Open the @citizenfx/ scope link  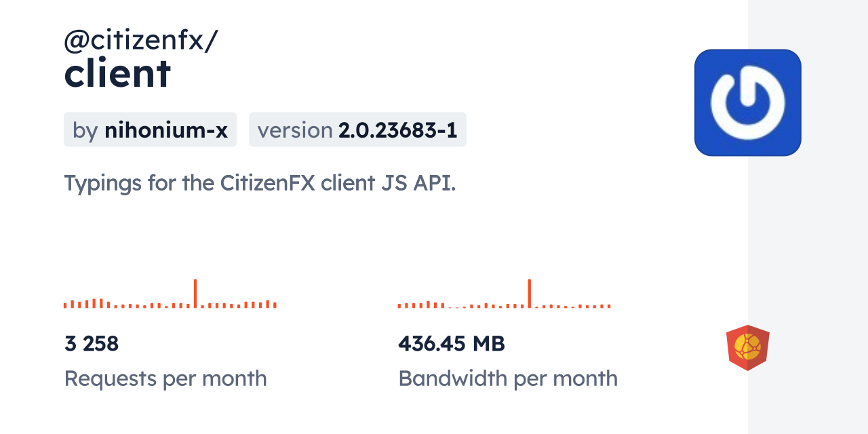pyautogui.click(x=141, y=41)
